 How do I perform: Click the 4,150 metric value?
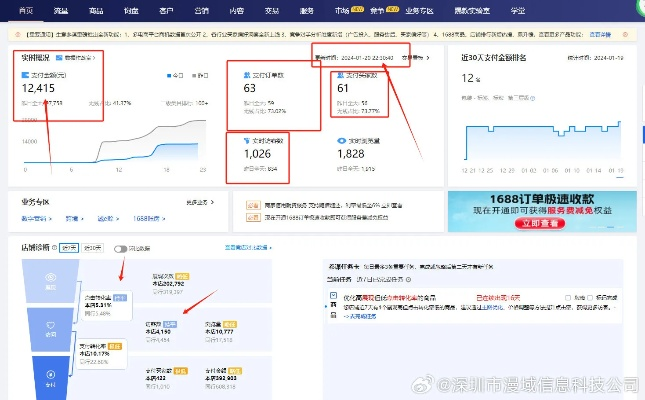(158, 331)
